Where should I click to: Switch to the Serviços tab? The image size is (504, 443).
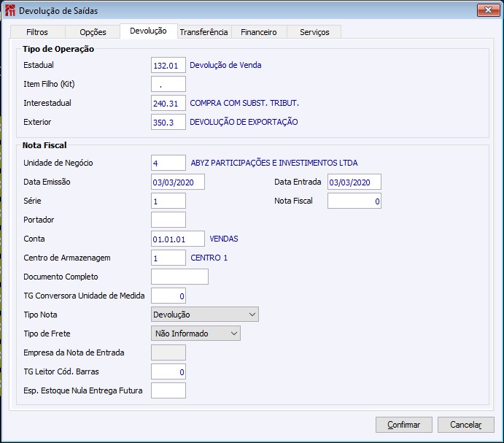pyautogui.click(x=314, y=32)
